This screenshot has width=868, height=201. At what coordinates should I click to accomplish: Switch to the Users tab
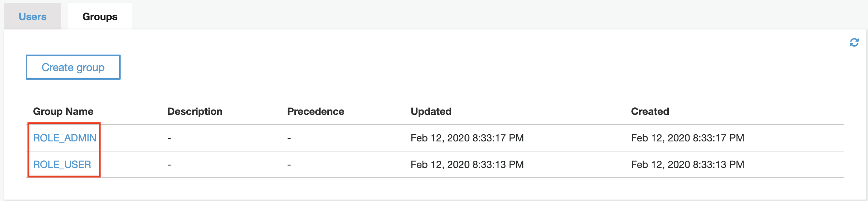(x=33, y=17)
